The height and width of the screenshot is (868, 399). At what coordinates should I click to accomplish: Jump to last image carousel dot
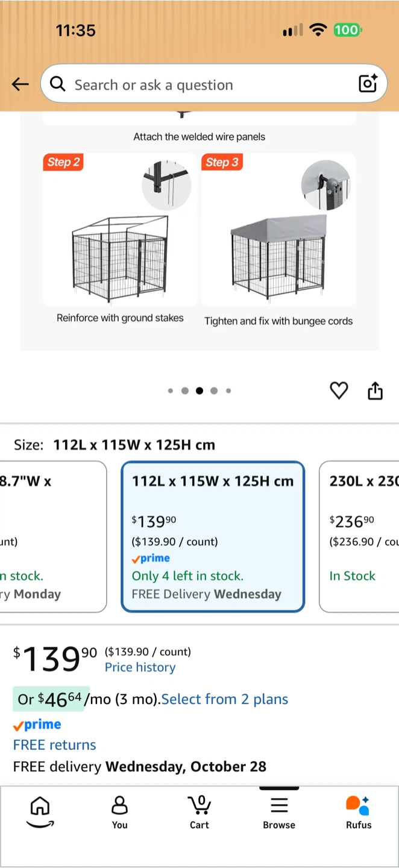pyautogui.click(x=228, y=391)
